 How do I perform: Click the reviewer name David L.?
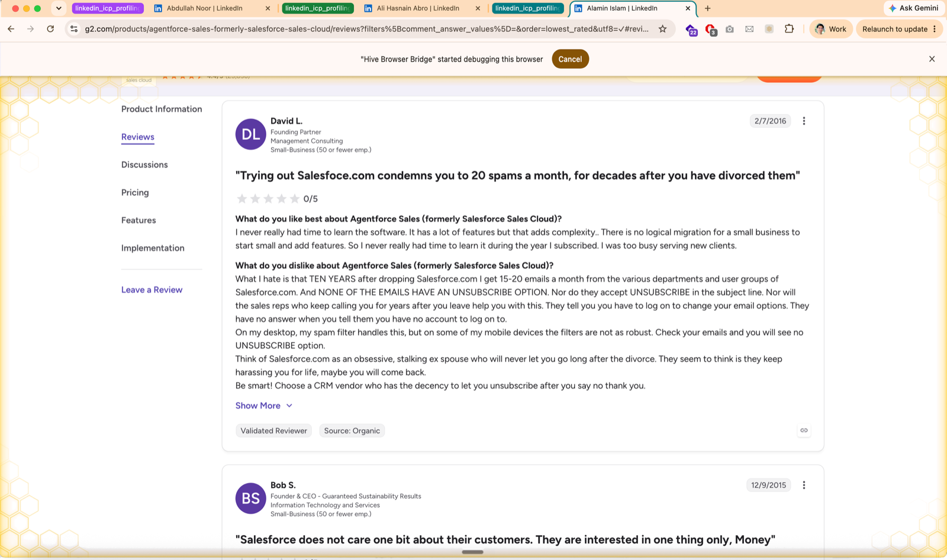point(286,121)
